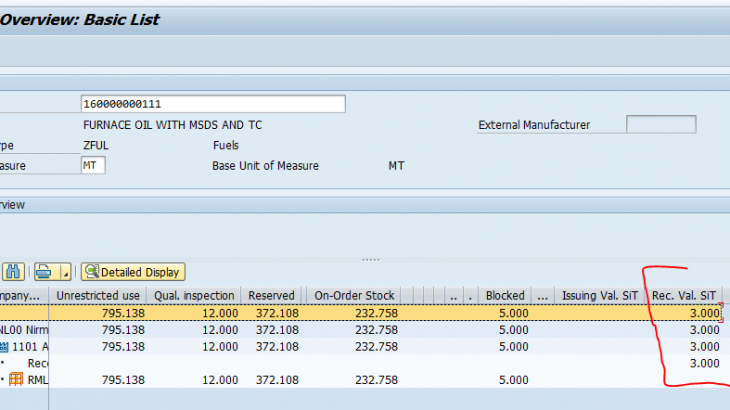This screenshot has height=410, width=730.
Task: Select the NL00 Nirm company code row
Action: 24,330
